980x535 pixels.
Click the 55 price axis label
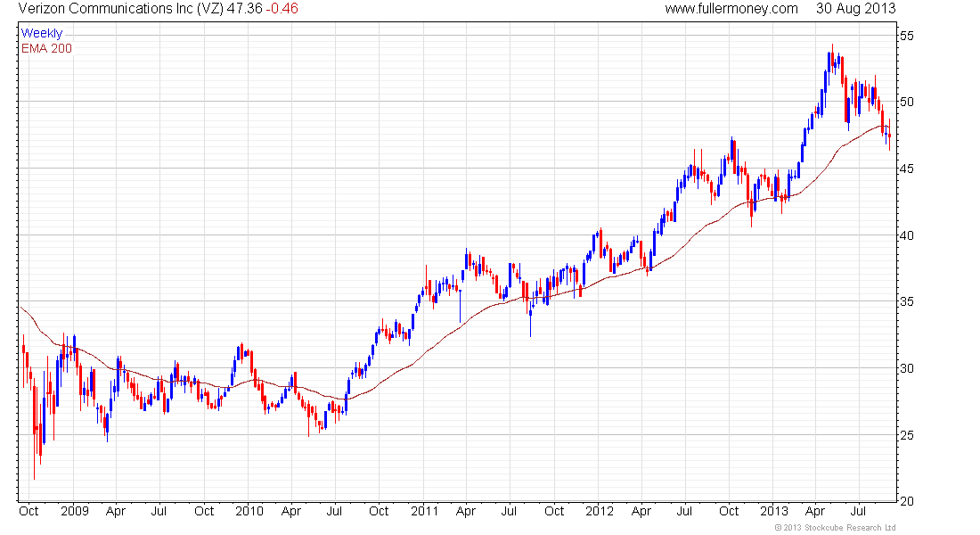tap(906, 37)
